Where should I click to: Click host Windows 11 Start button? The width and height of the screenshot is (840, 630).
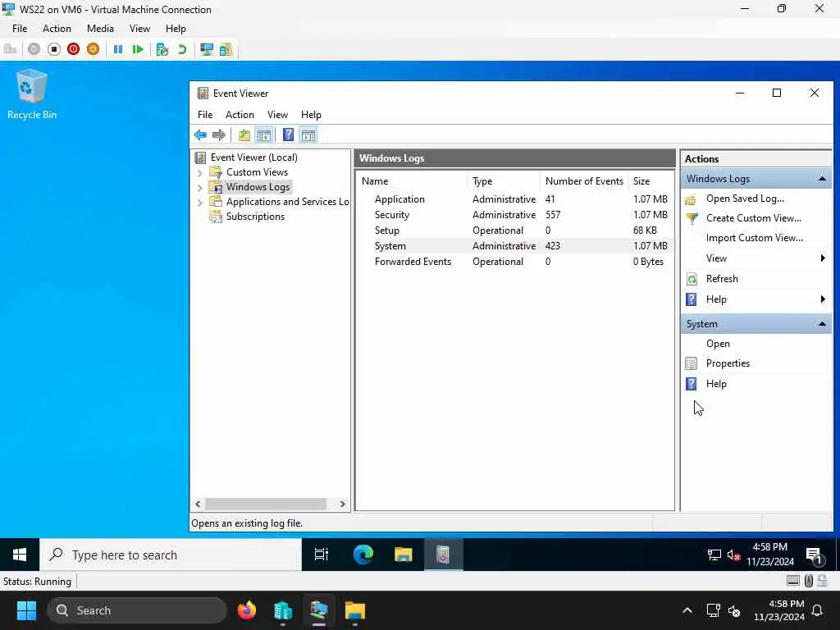[x=26, y=610]
